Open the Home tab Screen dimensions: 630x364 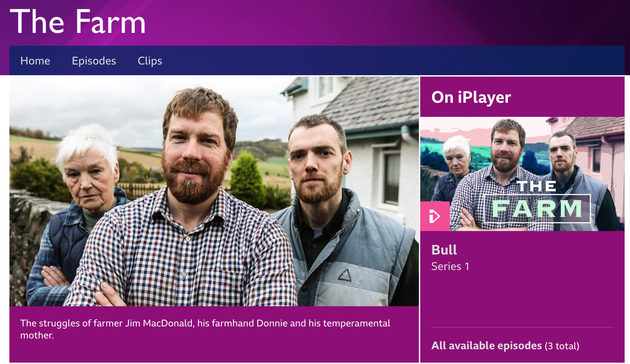[x=35, y=61]
